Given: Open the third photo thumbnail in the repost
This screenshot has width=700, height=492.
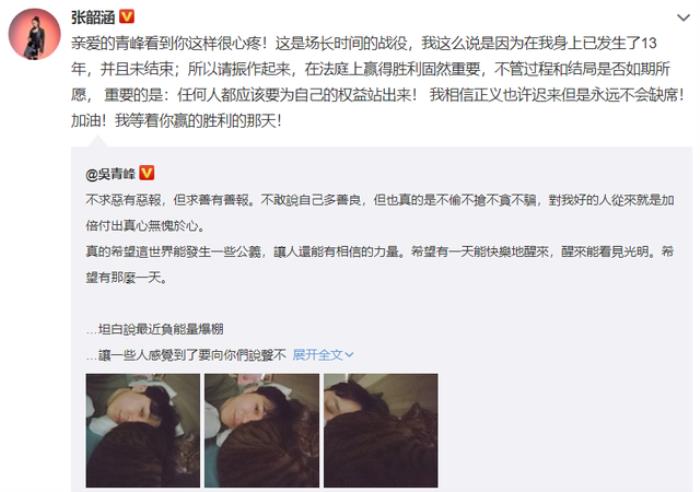Looking at the screenshot, I should point(381,430).
